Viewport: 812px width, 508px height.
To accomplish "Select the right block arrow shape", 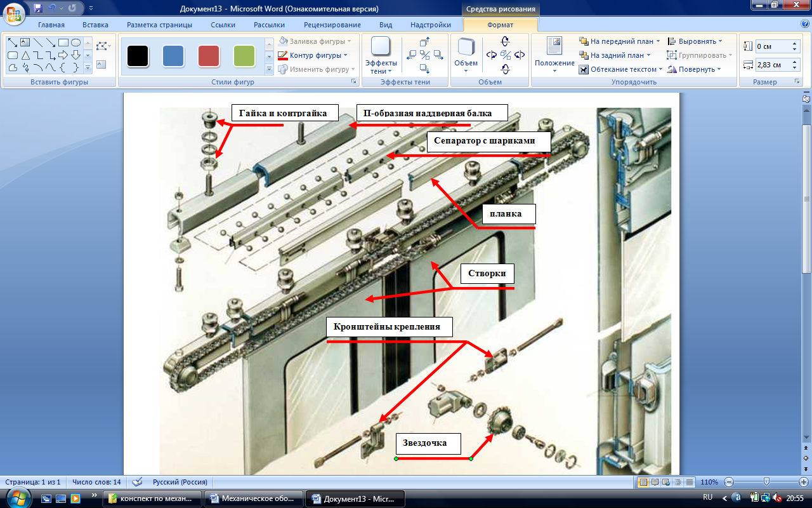I will 63,55.
